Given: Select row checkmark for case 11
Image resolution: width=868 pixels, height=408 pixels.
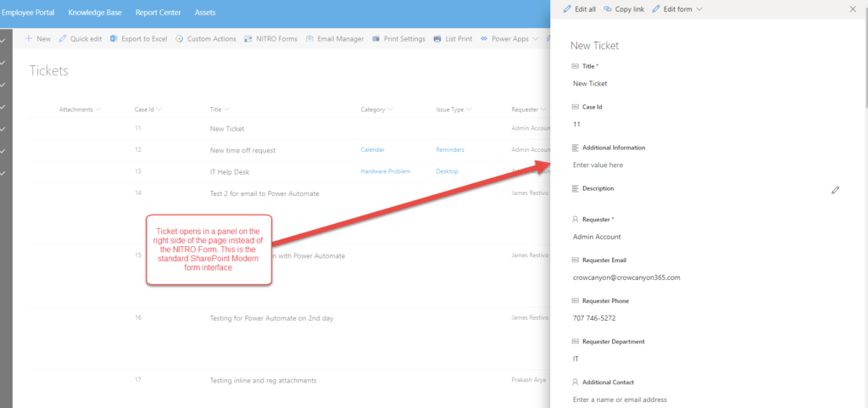Looking at the screenshot, I should [3, 129].
